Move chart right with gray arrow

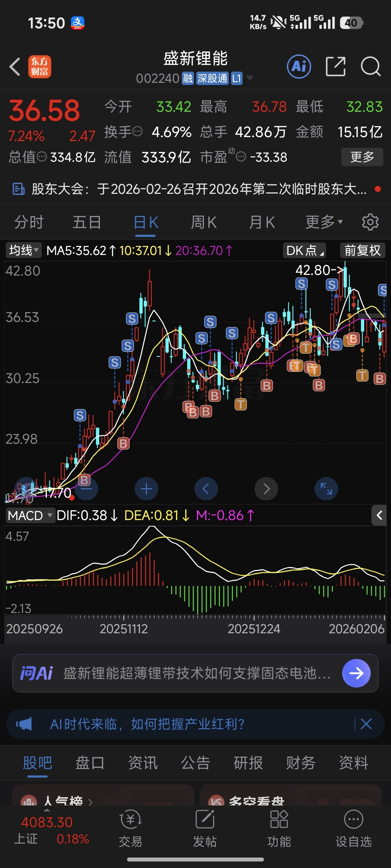coord(266,489)
